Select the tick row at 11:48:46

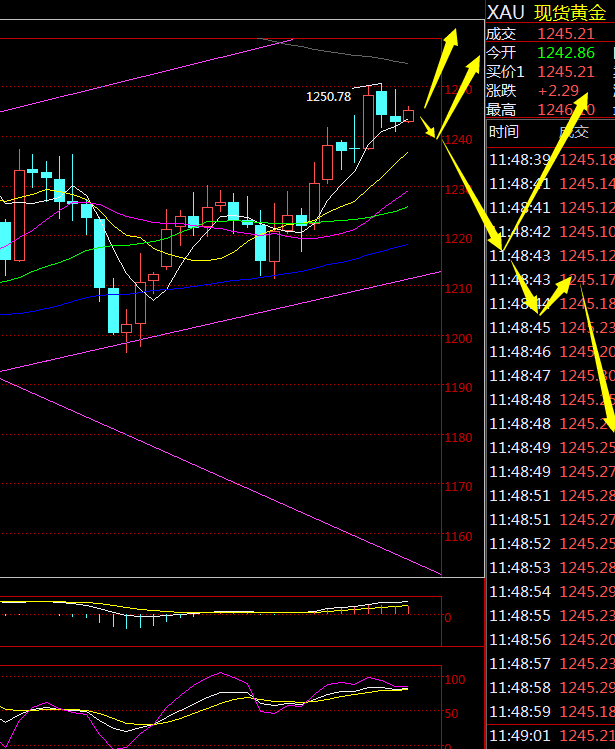pos(551,352)
